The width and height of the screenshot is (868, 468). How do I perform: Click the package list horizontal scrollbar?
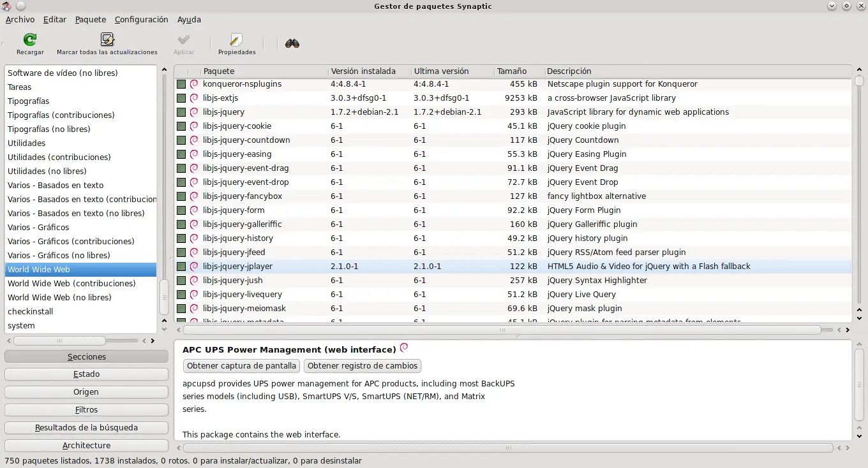tap(502, 330)
